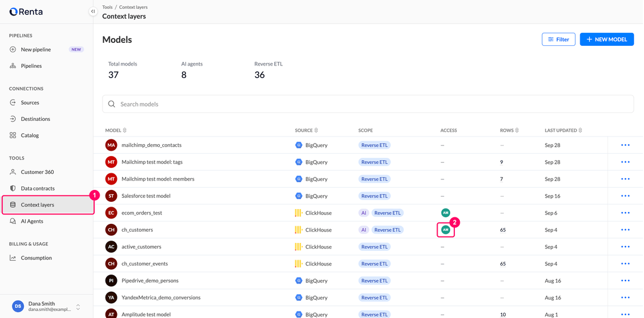Click the Reverse ETL stat 36
644x318 pixels.
[259, 74]
